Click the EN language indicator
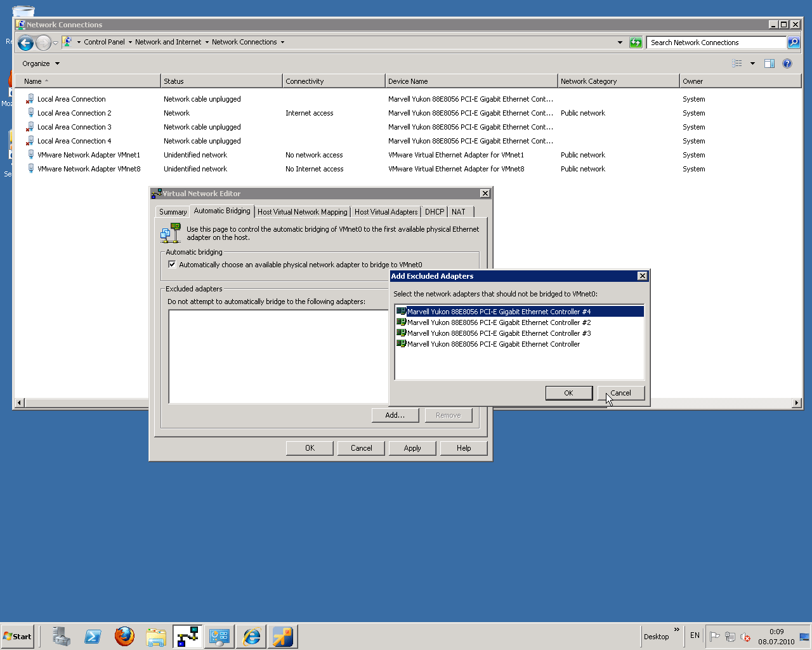Image resolution: width=812 pixels, height=650 pixels. (x=695, y=635)
